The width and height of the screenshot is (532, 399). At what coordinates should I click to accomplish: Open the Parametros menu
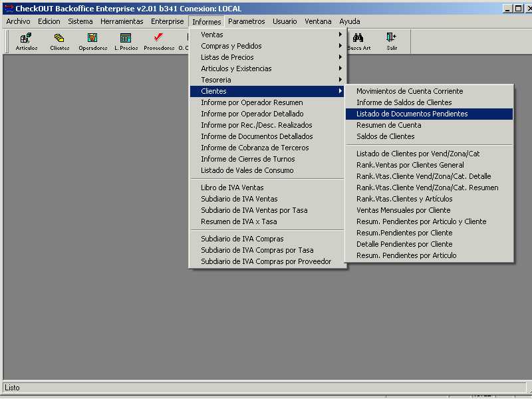point(246,21)
